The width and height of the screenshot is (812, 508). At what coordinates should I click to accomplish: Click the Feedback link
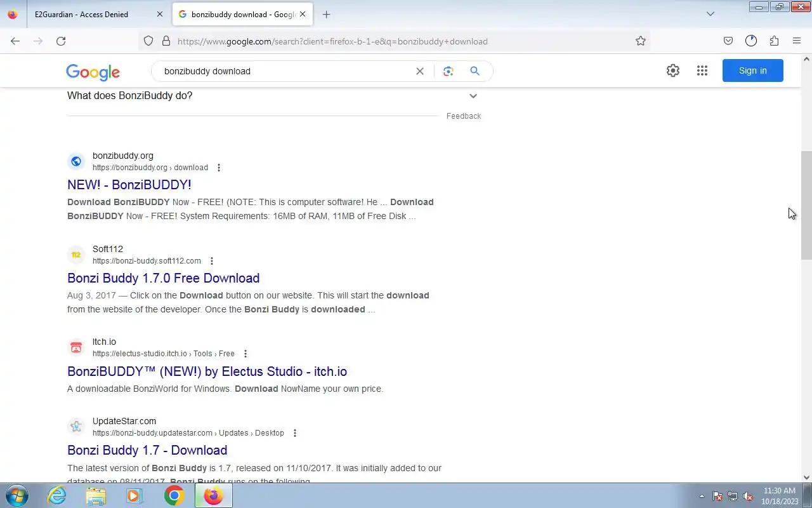(464, 116)
